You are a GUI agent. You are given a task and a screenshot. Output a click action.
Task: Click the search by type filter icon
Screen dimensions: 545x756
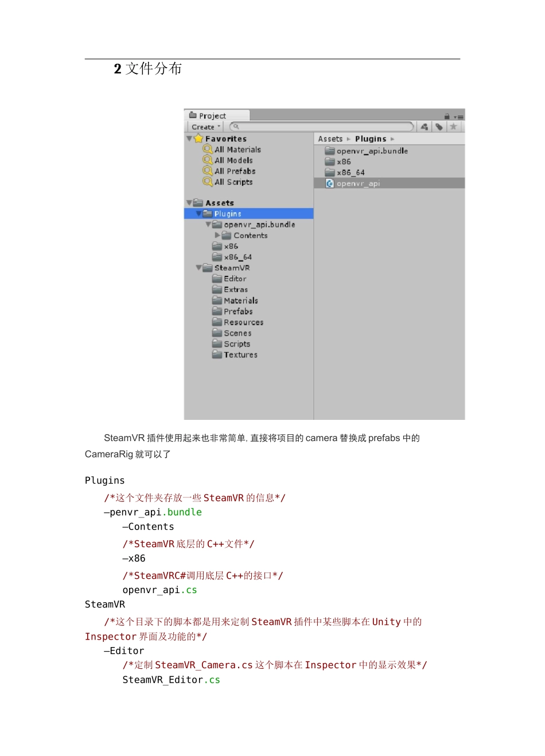coord(424,127)
